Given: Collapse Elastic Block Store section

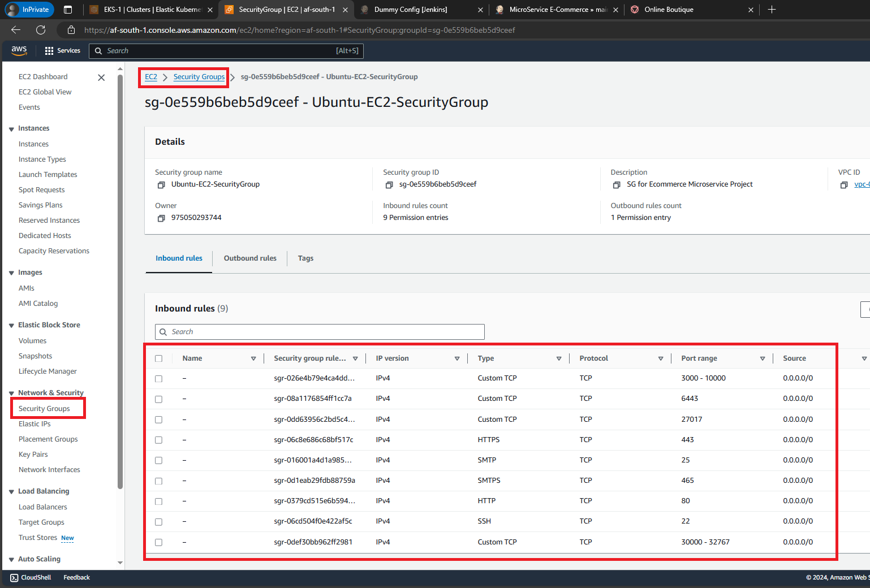Looking at the screenshot, I should [11, 326].
